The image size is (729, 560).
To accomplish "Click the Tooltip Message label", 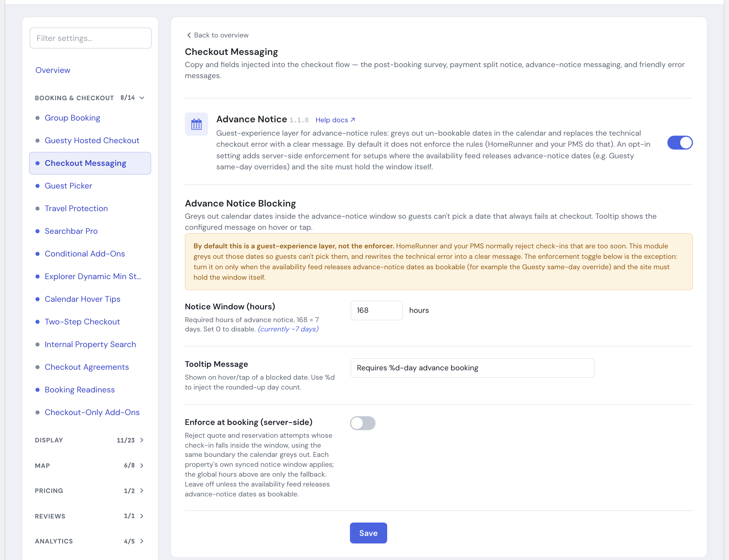I will 216,364.
